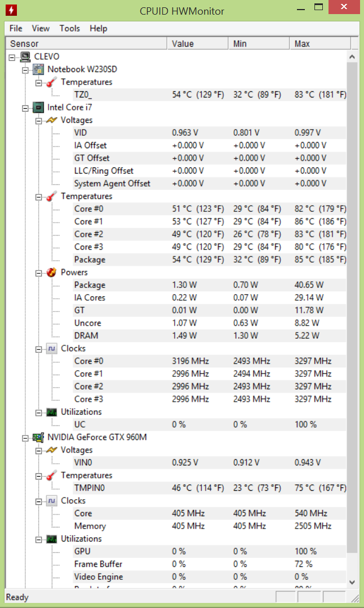364x608 pixels.
Task: Click the Intel Core i7 Utilizations graph icon
Action: tap(51, 412)
